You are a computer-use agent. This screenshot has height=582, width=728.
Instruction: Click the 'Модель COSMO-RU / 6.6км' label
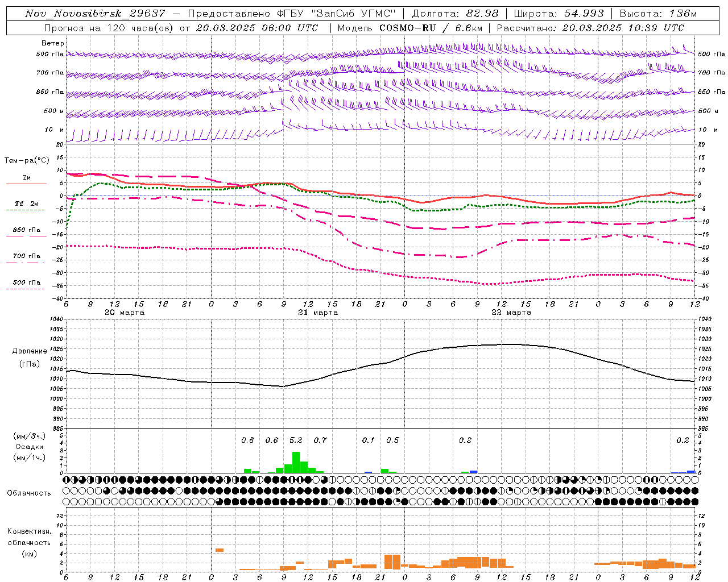(409, 28)
